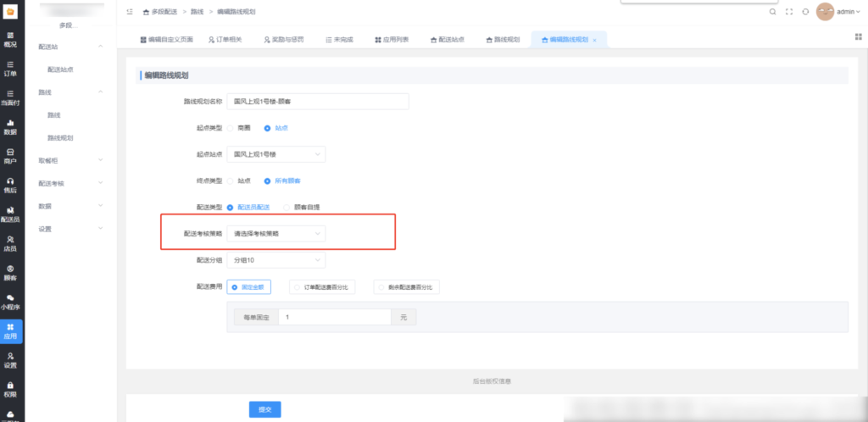Go to 路线 in the breadcrumb
The height and width of the screenshot is (422, 868).
tap(197, 12)
